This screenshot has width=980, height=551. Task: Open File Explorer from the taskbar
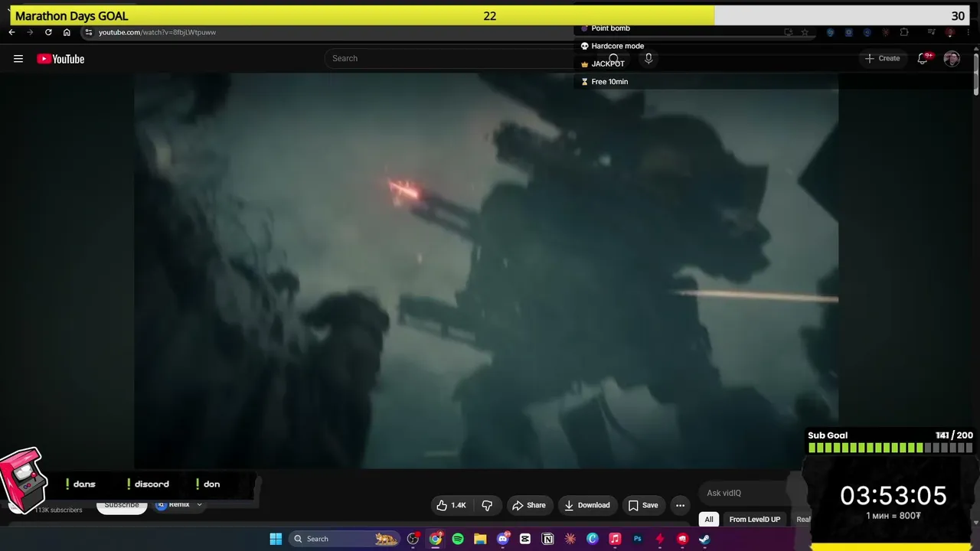click(x=480, y=539)
